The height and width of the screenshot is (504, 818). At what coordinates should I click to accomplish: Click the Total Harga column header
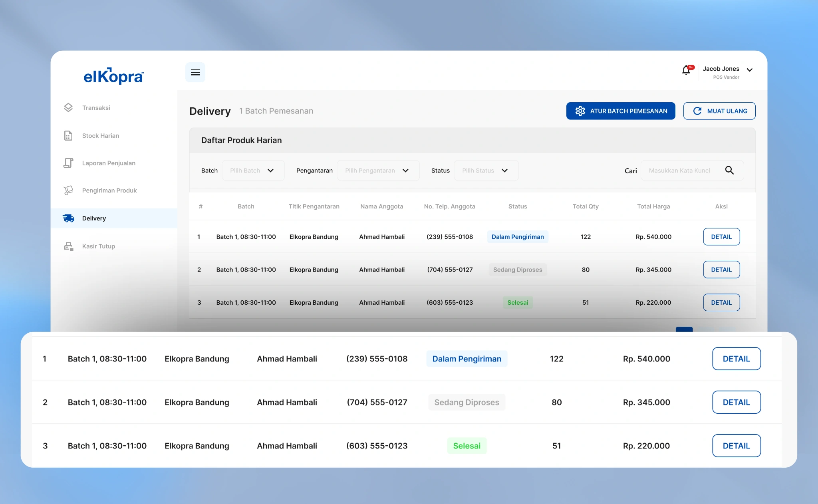pos(653,206)
